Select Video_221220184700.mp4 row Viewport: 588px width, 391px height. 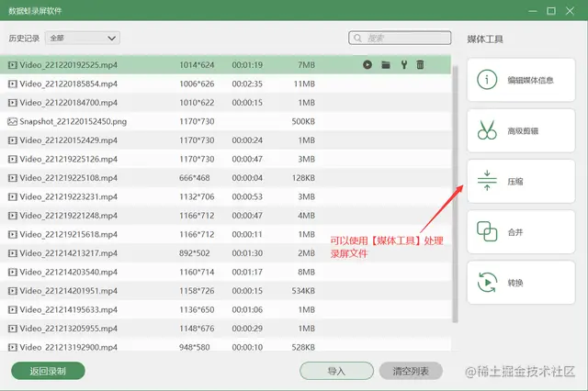pyautogui.click(x=225, y=103)
